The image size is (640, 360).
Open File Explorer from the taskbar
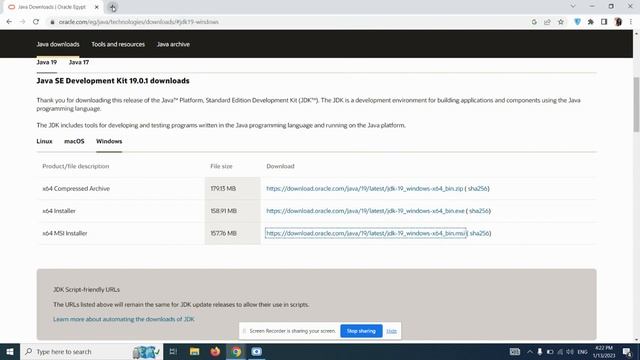pyautogui.click(x=194, y=351)
